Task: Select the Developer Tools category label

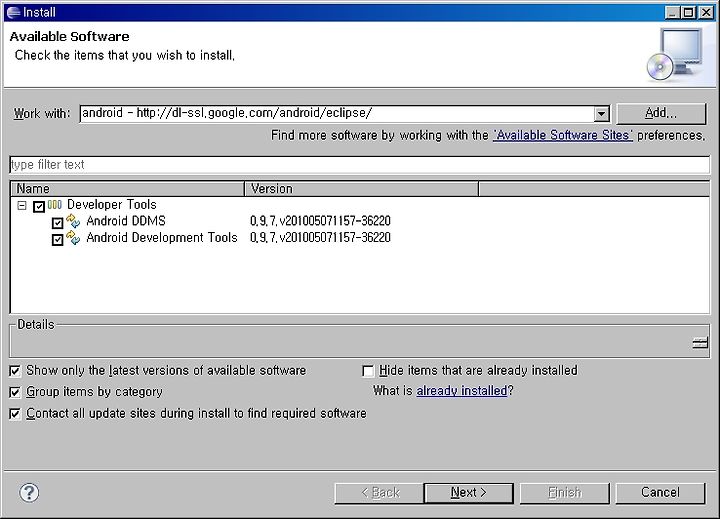Action: (112, 204)
